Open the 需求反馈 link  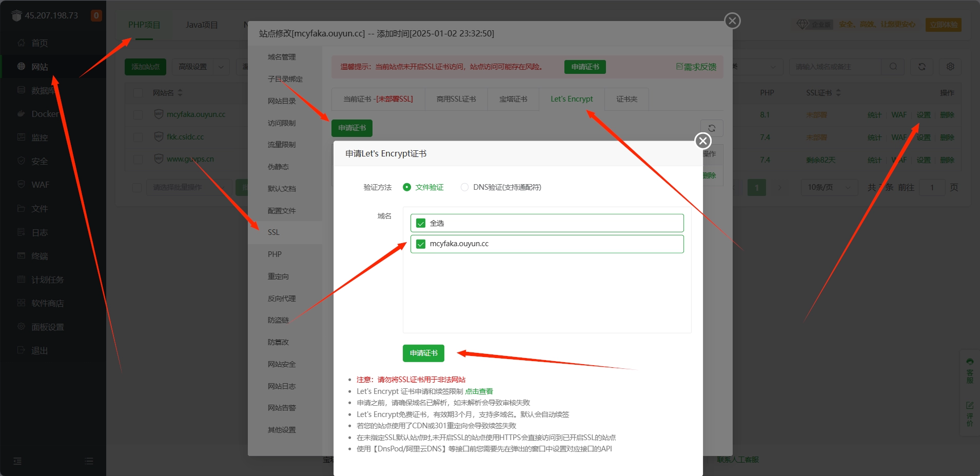point(696,67)
